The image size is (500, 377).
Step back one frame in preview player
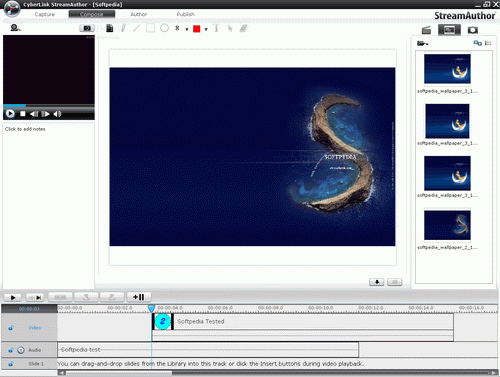(x=34, y=114)
